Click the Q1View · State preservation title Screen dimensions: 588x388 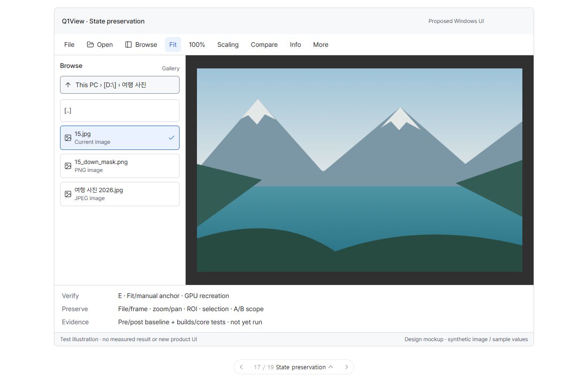[x=103, y=21]
